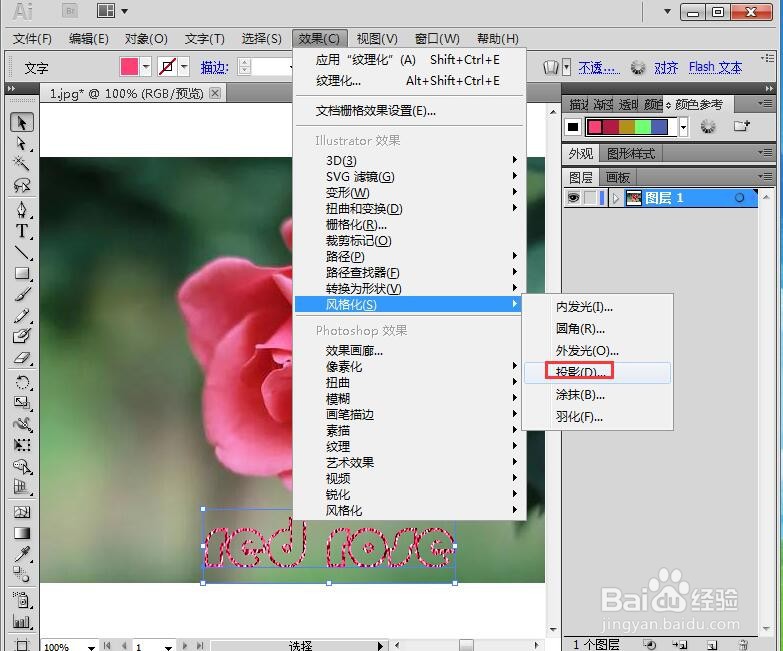
Task: Select the Warp tool
Action: (x=21, y=424)
